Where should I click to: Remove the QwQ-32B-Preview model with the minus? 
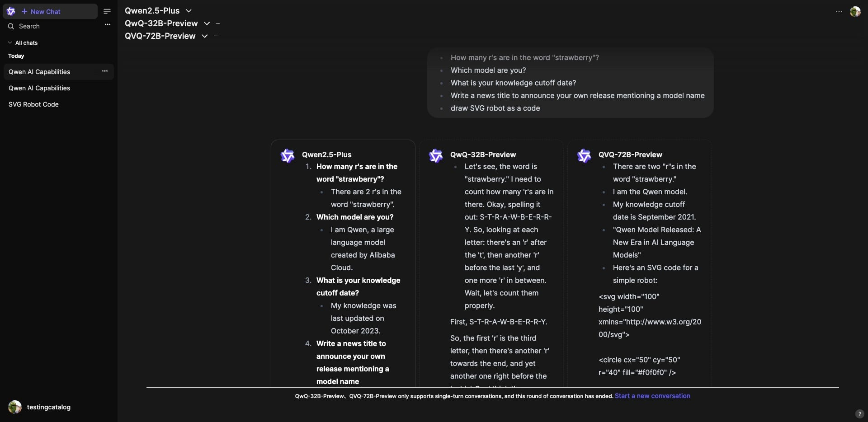pos(218,23)
